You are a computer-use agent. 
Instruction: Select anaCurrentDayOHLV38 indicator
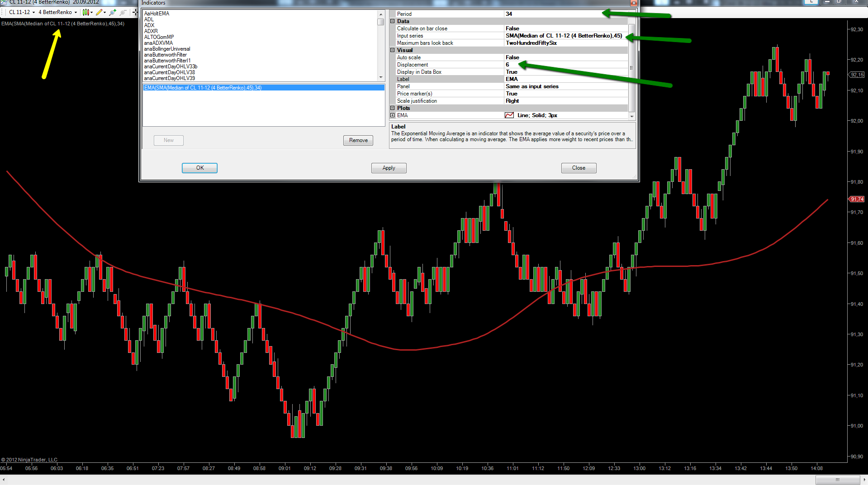click(x=169, y=72)
